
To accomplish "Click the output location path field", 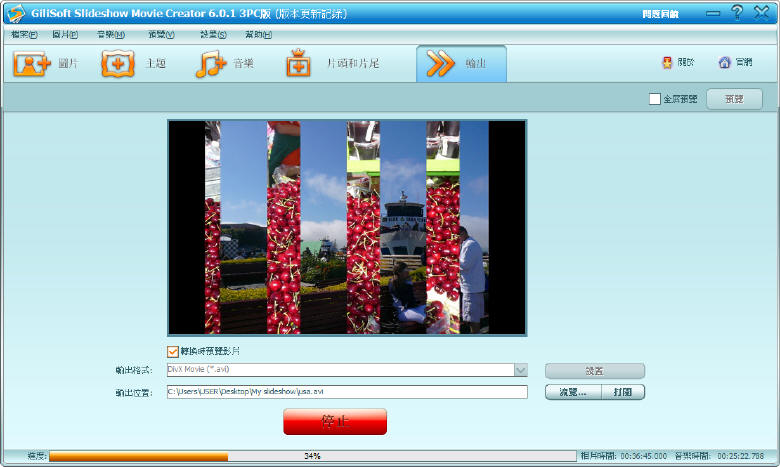I will [346, 392].
